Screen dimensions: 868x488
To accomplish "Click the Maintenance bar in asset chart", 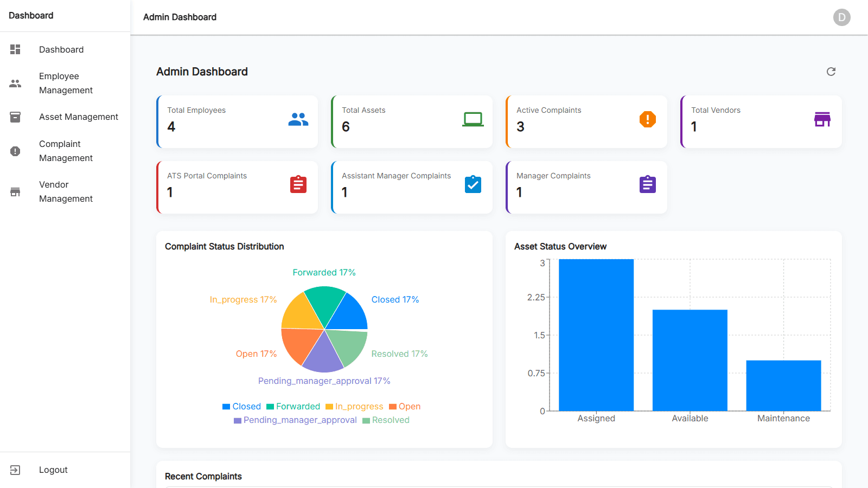I will pyautogui.click(x=783, y=386).
